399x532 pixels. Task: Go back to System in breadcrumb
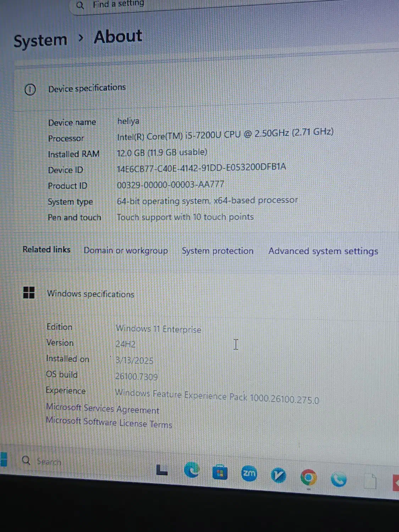tap(40, 40)
